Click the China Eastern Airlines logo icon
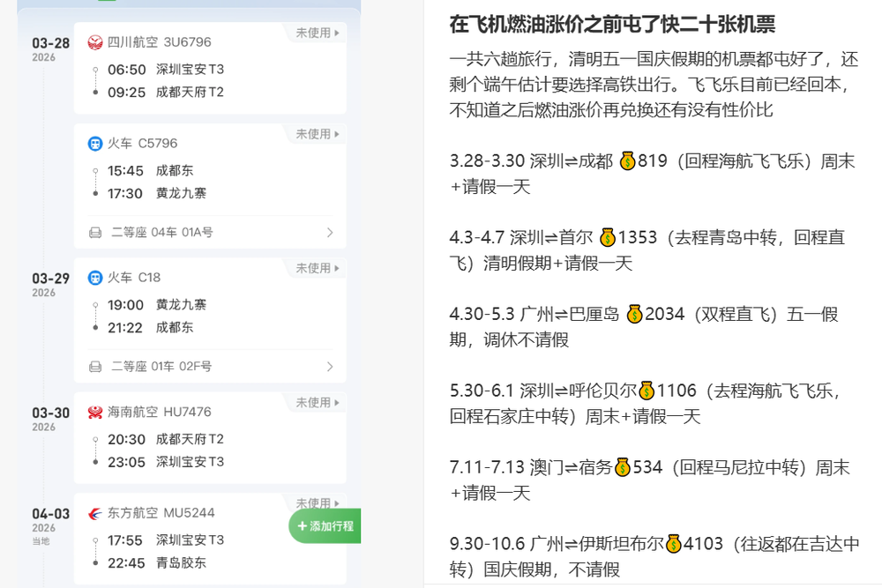 pyautogui.click(x=95, y=513)
